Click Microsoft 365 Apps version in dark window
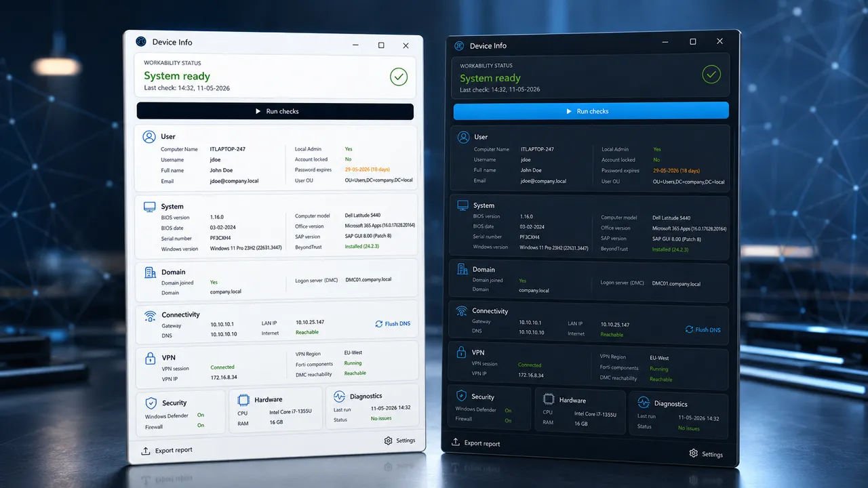The width and height of the screenshot is (868, 488). click(689, 228)
